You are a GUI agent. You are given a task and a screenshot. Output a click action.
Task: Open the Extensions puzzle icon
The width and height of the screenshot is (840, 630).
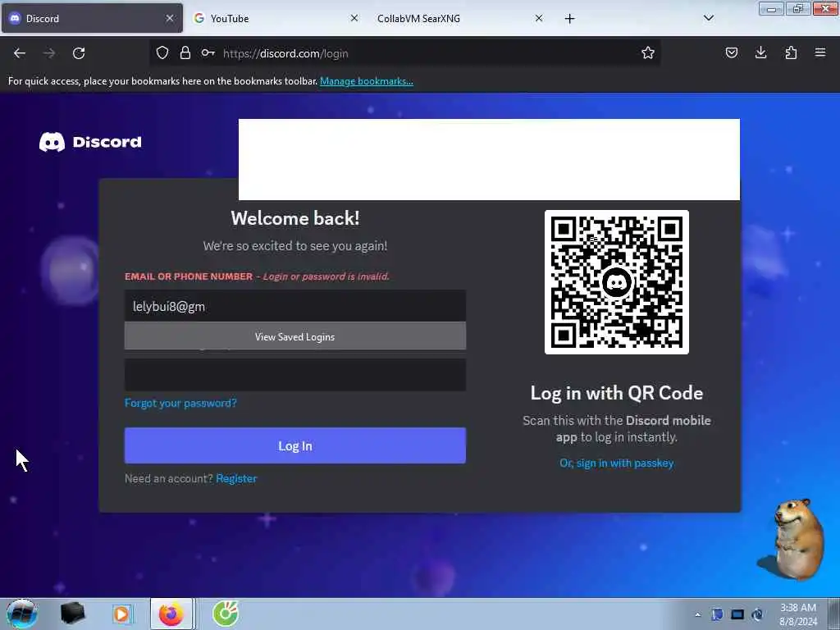pos(791,52)
